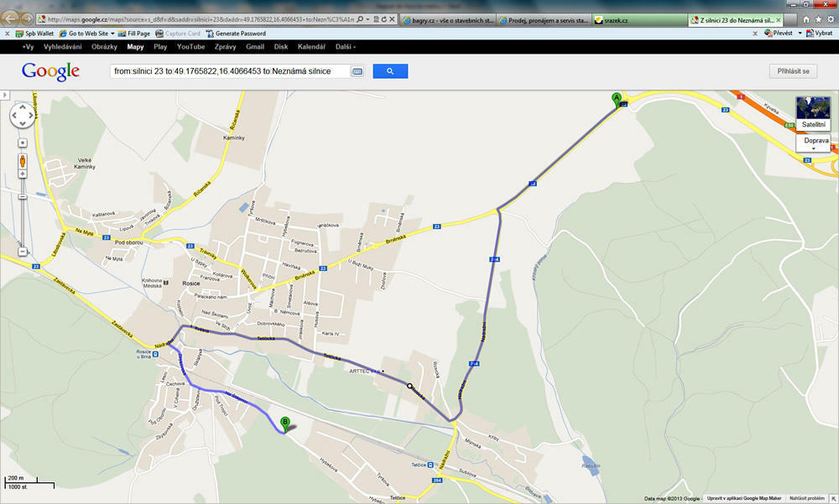The width and height of the screenshot is (839, 504).
Task: Switch to the bagry.cz browser tab
Action: [448, 20]
